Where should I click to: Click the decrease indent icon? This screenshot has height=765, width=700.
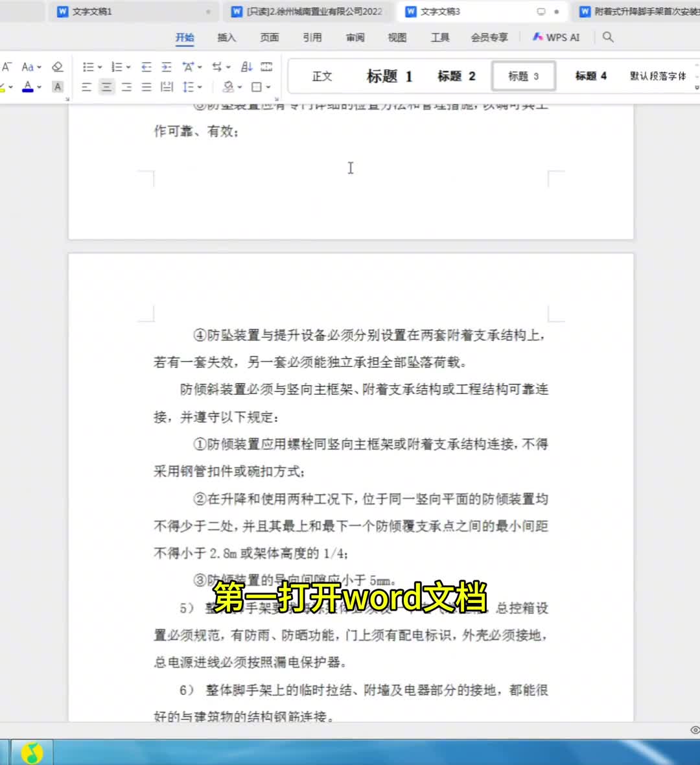tap(146, 67)
